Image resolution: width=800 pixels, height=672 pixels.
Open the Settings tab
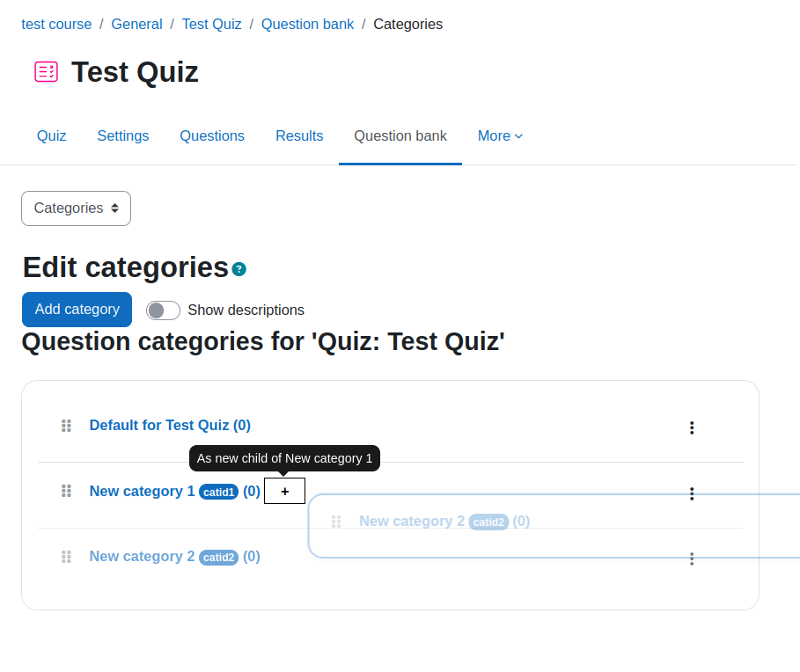pyautogui.click(x=123, y=136)
